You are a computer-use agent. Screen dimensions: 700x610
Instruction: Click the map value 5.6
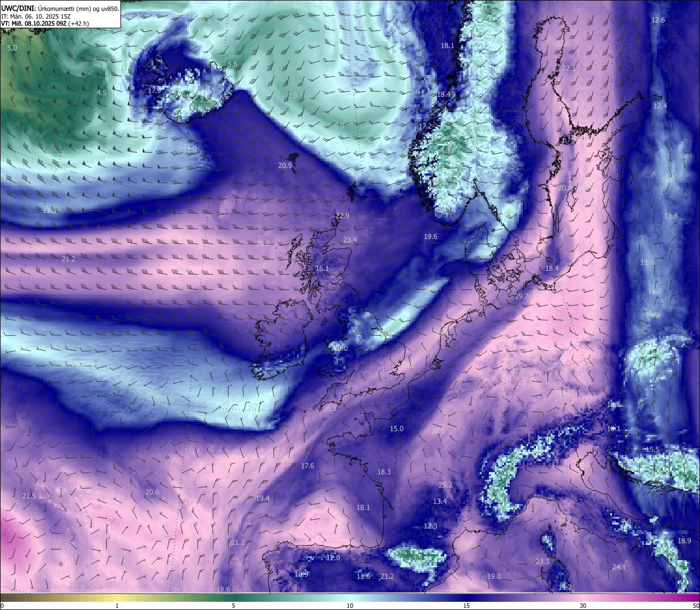click(x=233, y=65)
